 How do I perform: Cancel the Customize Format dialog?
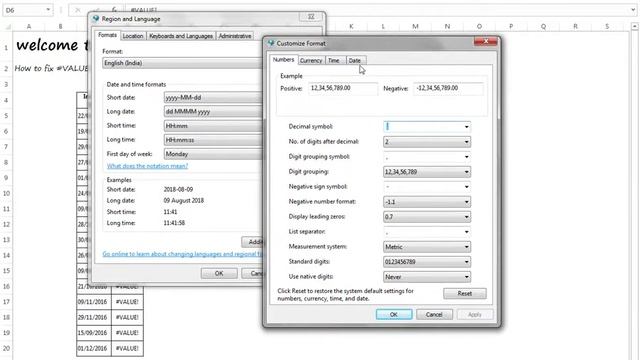pyautogui.click(x=434, y=315)
